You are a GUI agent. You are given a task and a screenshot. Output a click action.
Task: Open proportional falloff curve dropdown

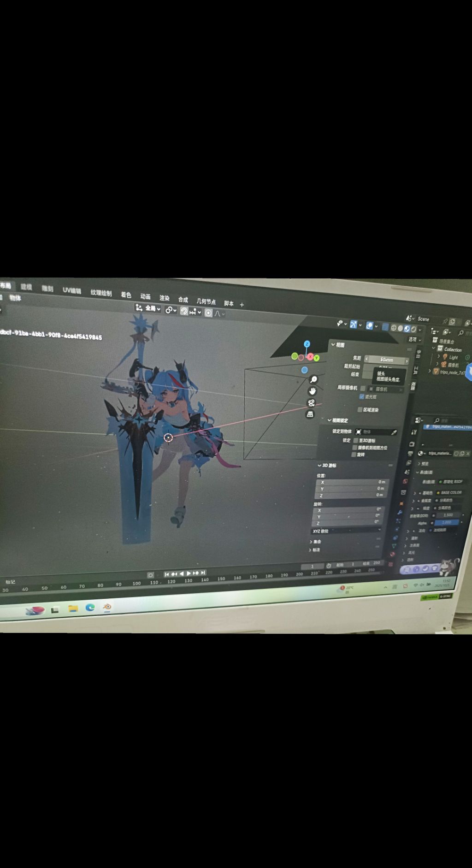(x=219, y=314)
